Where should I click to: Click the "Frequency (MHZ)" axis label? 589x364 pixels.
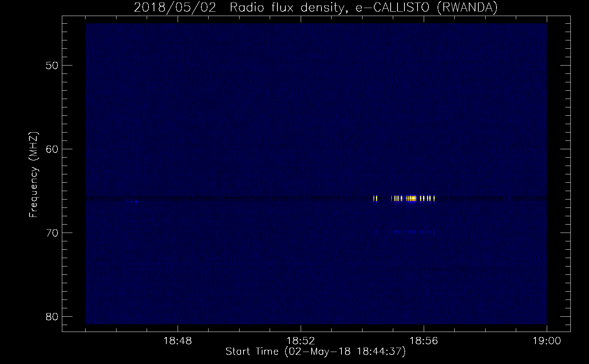33,175
